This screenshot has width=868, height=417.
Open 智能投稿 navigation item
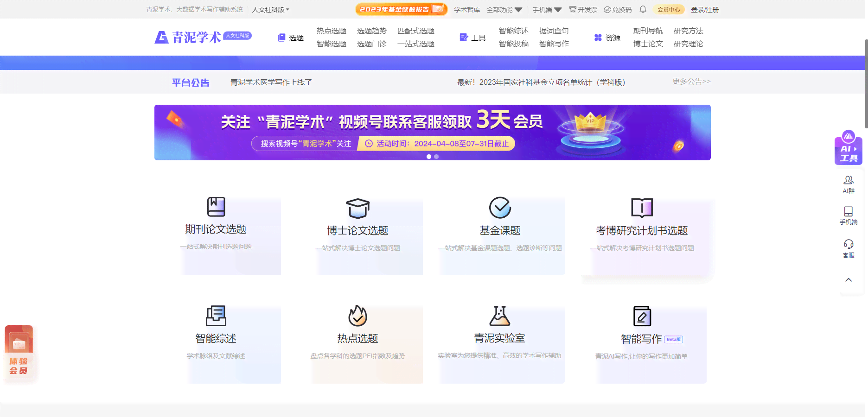point(514,44)
